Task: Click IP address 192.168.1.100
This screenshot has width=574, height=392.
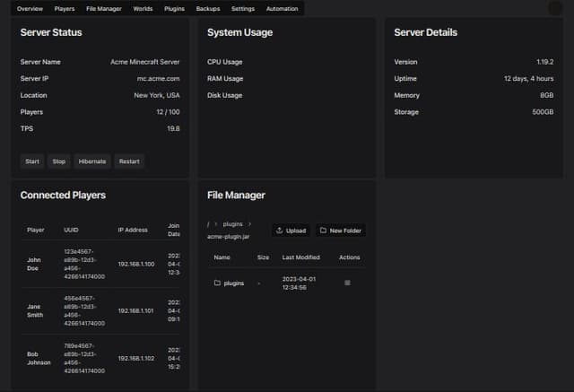Action: [x=135, y=264]
